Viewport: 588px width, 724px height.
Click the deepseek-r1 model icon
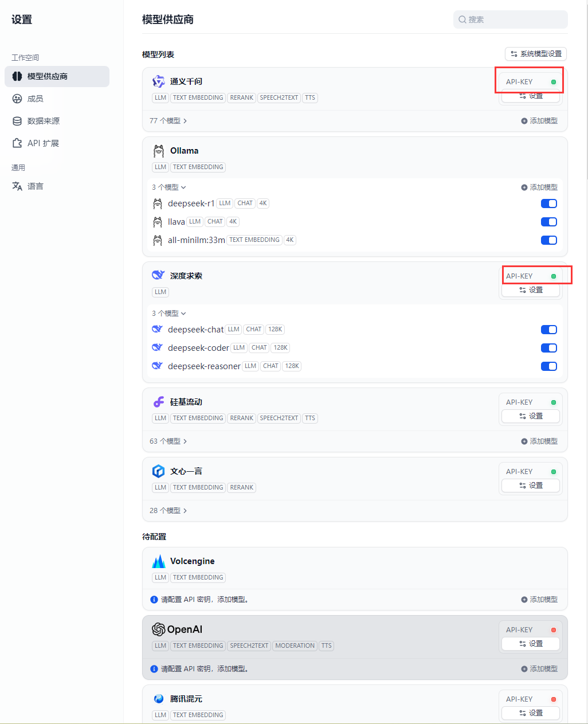158,203
